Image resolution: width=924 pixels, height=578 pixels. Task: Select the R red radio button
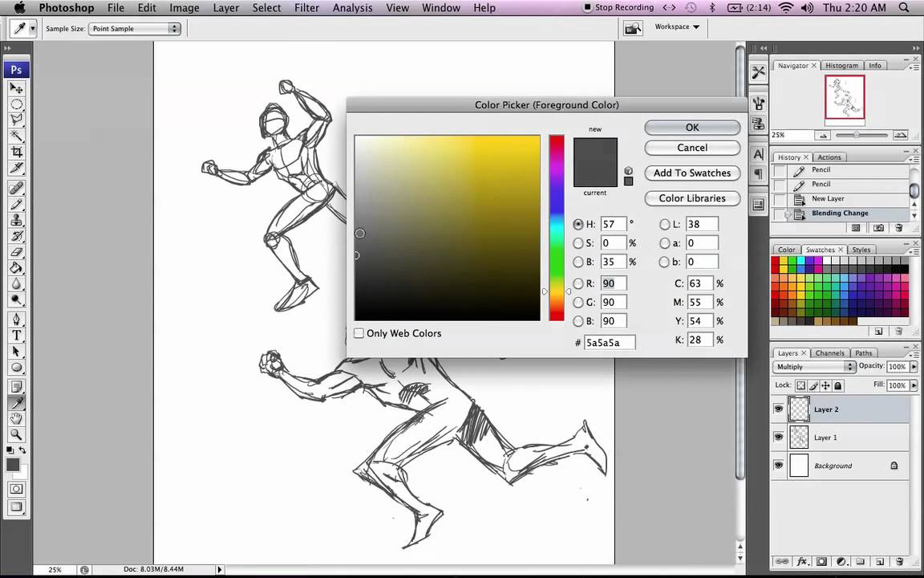pos(578,283)
